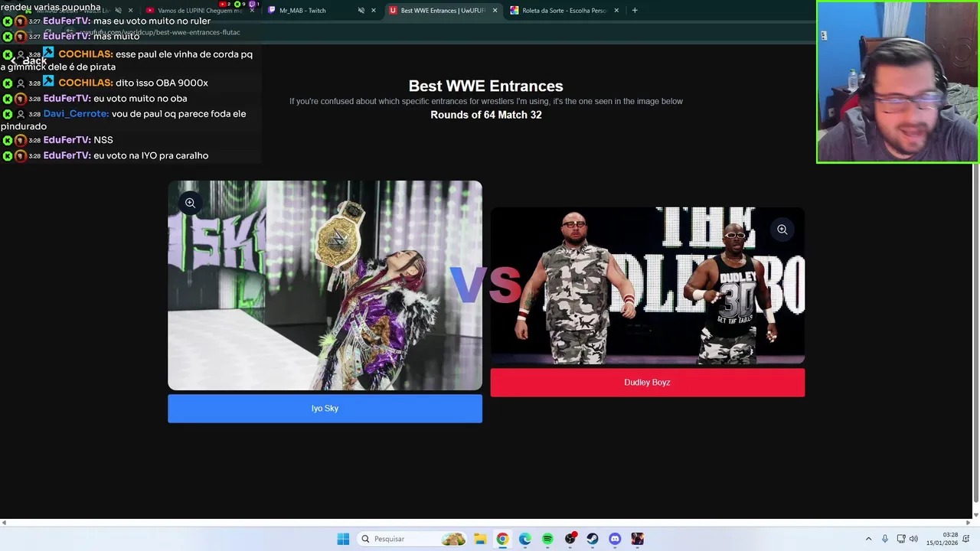980x551 pixels.
Task: Vote for Dudley Boyz
Action: [647, 383]
